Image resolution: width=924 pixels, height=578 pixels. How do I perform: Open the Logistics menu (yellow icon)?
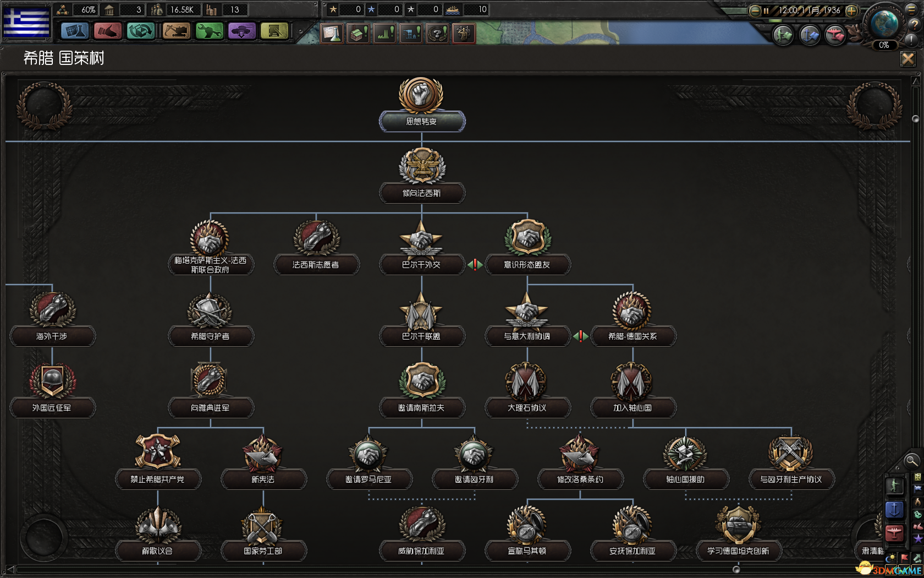tap(274, 31)
